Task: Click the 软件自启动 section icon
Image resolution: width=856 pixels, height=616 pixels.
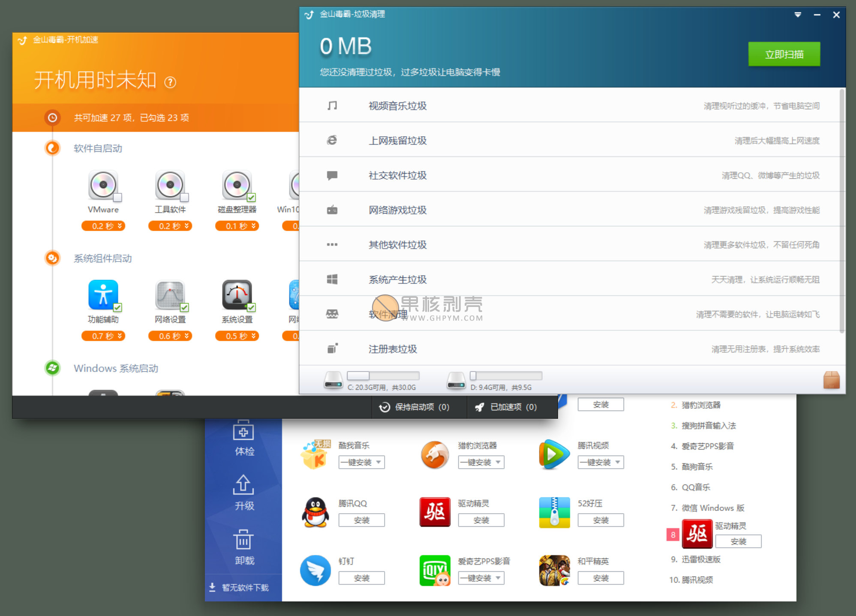Action: [x=52, y=148]
